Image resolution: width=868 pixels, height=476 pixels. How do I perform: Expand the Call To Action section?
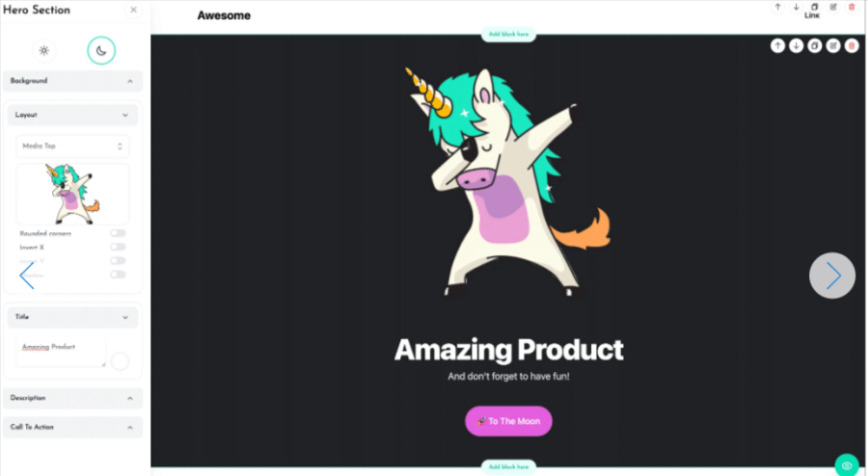[72, 428]
